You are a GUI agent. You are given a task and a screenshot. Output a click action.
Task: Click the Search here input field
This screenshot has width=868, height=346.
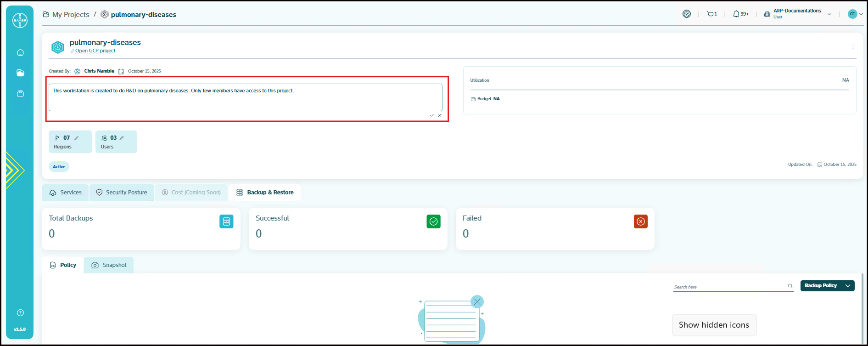coord(729,287)
